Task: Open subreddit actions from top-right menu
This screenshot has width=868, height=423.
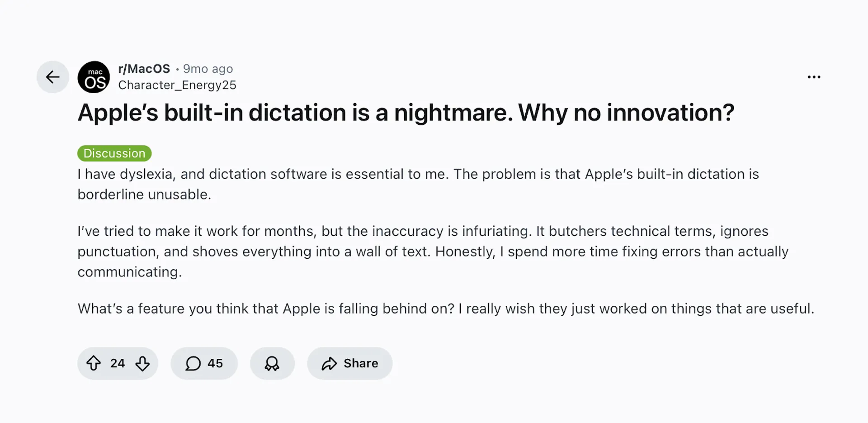Action: (x=814, y=77)
